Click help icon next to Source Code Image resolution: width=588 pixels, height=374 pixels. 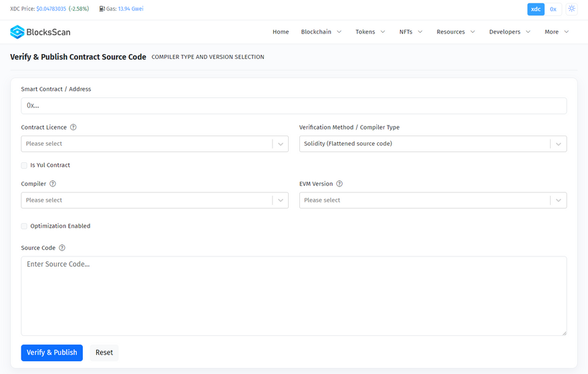(62, 248)
